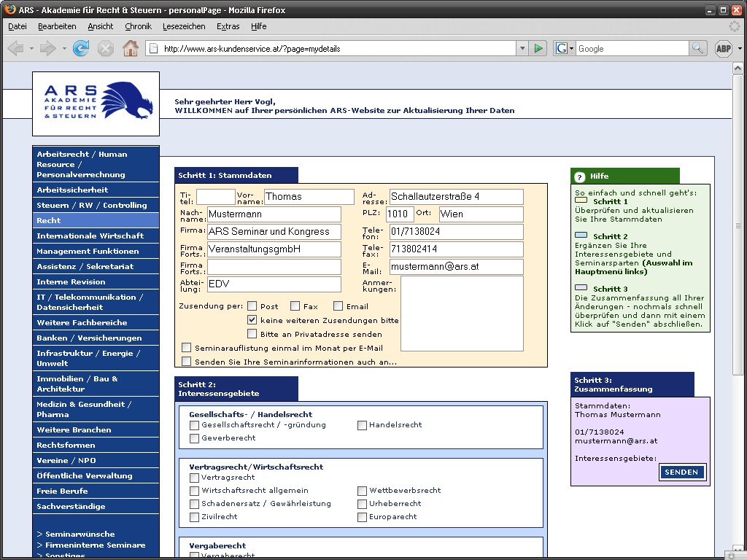Open the Extras menu
747x560 pixels.
pos(228,26)
